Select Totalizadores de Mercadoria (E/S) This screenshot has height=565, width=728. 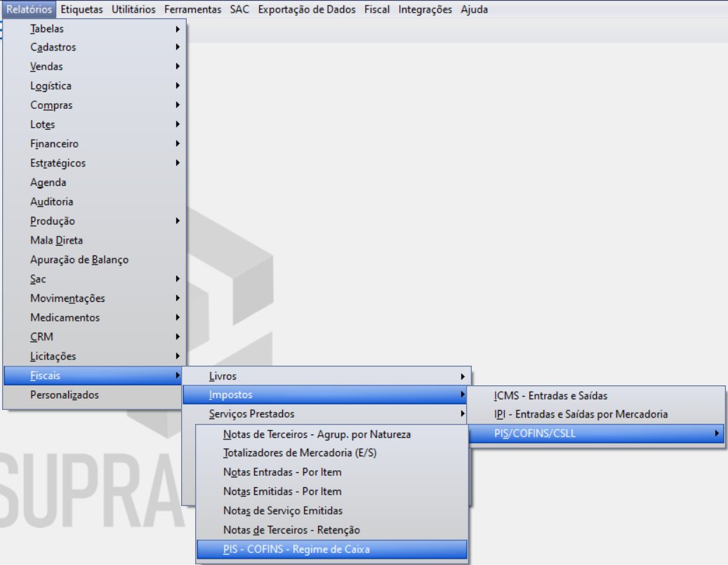pos(300,453)
